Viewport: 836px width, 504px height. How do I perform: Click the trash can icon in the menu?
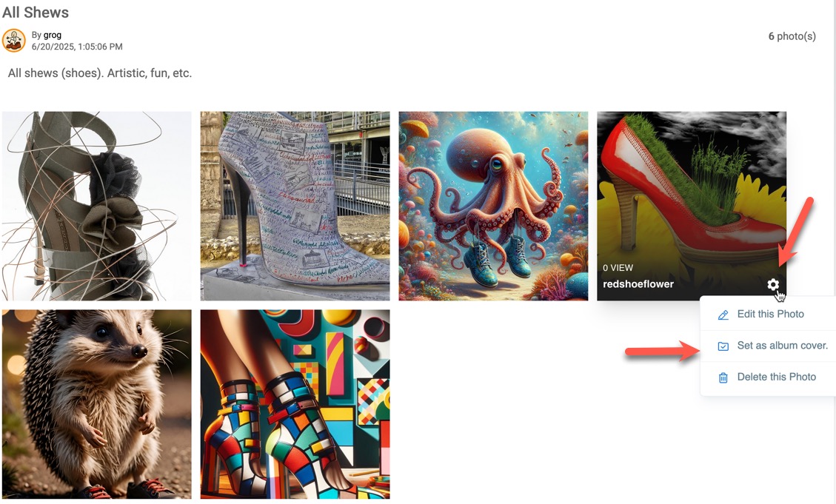pyautogui.click(x=723, y=377)
